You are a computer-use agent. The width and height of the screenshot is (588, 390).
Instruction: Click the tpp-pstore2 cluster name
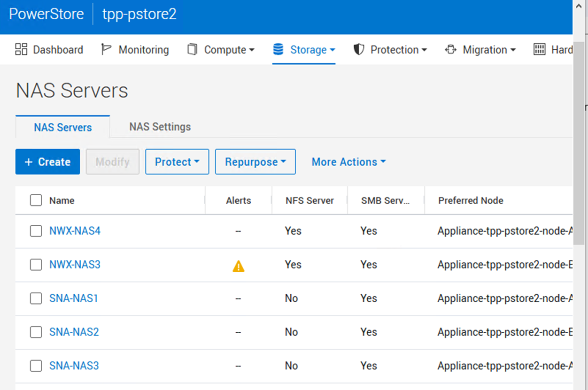point(139,14)
